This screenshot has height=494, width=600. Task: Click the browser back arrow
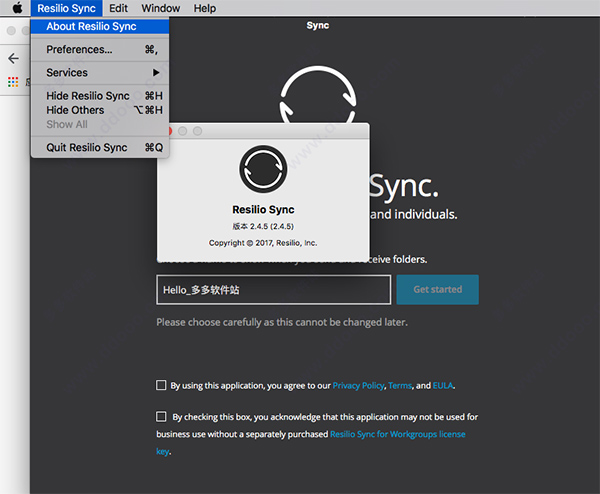(x=13, y=58)
